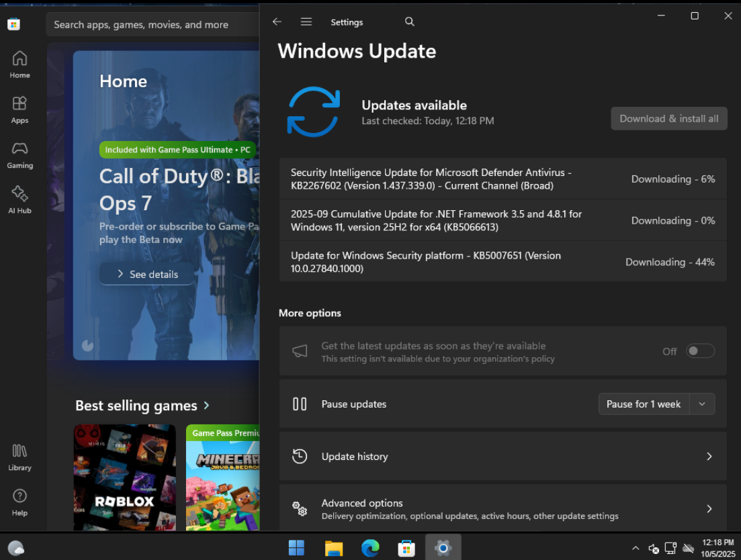Open Library in Microsoft Store sidebar
Screen dimensions: 741x560
click(19, 457)
